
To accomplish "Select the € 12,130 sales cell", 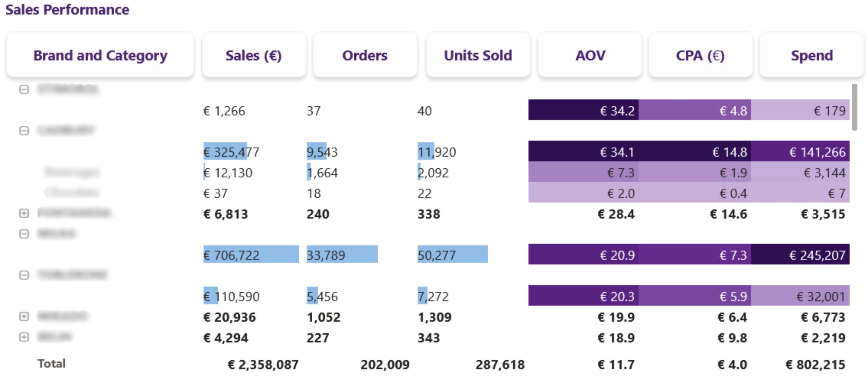I will tap(228, 173).
